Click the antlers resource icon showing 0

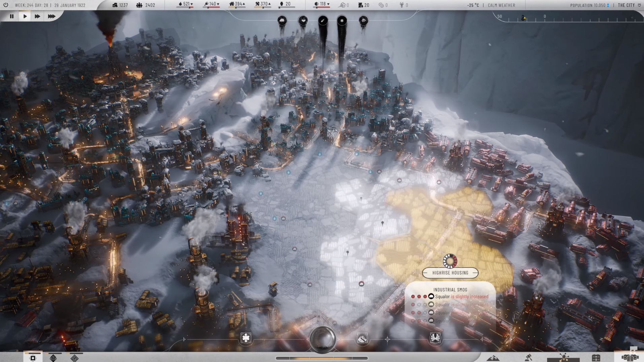point(401,5)
